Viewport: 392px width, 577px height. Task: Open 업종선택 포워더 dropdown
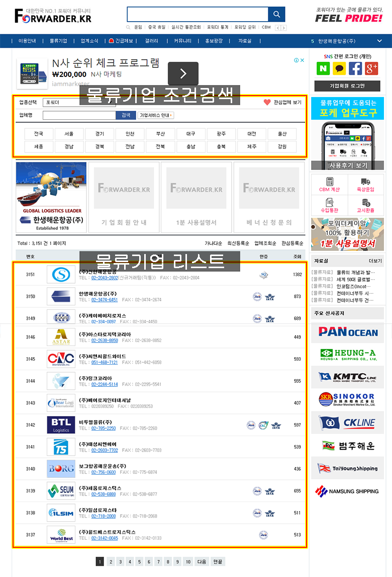click(x=79, y=102)
